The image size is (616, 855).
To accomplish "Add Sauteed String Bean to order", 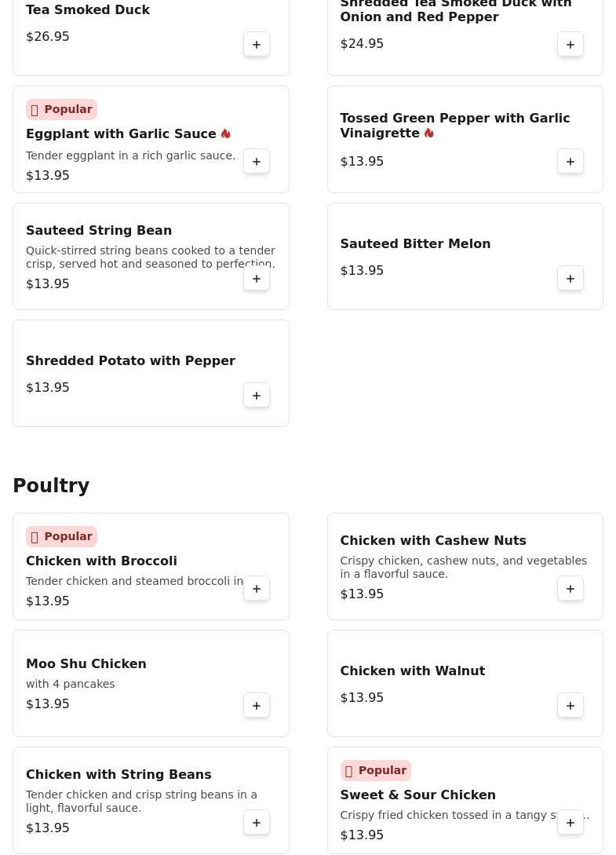I will click(257, 279).
